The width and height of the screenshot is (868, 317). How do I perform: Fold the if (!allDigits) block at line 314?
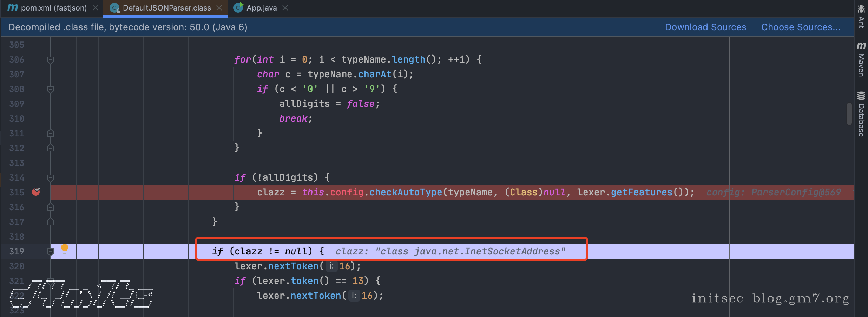click(x=51, y=178)
